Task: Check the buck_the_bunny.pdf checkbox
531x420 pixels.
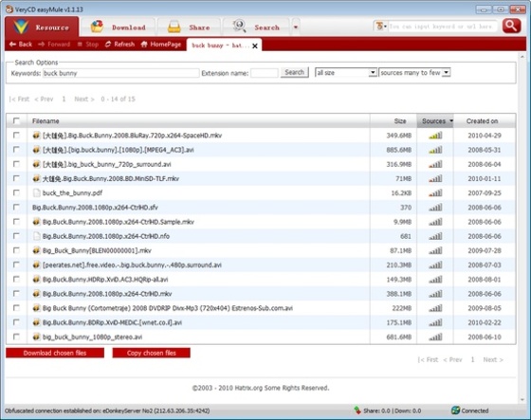Action: point(16,192)
